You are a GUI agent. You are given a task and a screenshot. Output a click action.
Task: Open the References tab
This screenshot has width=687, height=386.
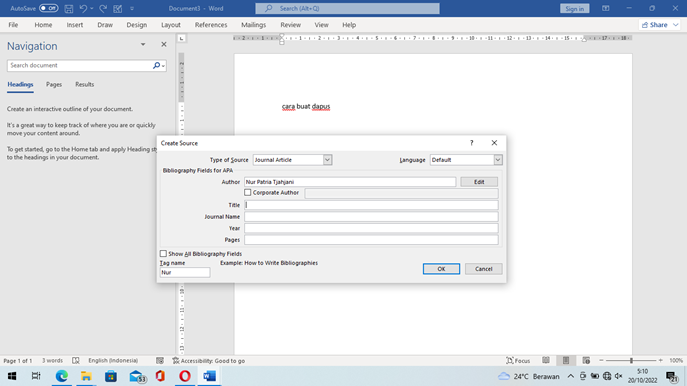pos(211,25)
